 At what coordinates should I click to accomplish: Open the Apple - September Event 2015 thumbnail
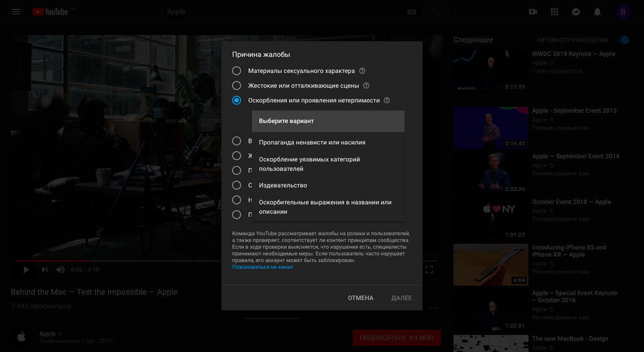click(491, 128)
